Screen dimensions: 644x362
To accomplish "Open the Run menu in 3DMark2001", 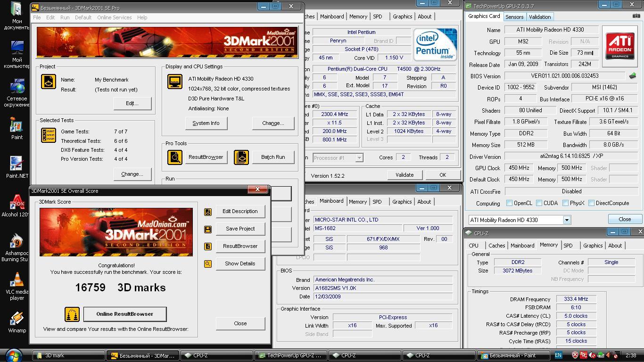I will pyautogui.click(x=65, y=17).
